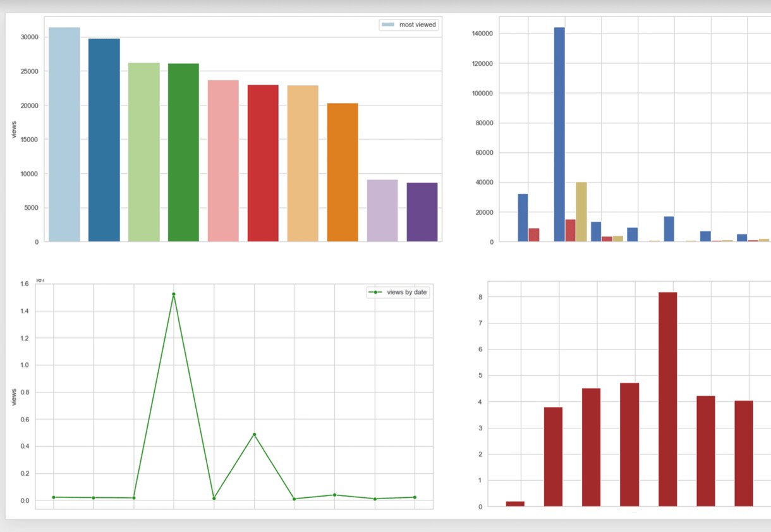Select the dark blue second bar in the views chart
Viewport: 771px width, 532px height.
pos(104,140)
